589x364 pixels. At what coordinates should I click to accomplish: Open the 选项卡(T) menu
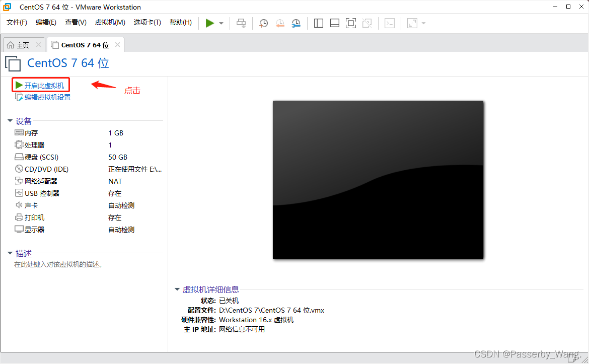coord(147,23)
